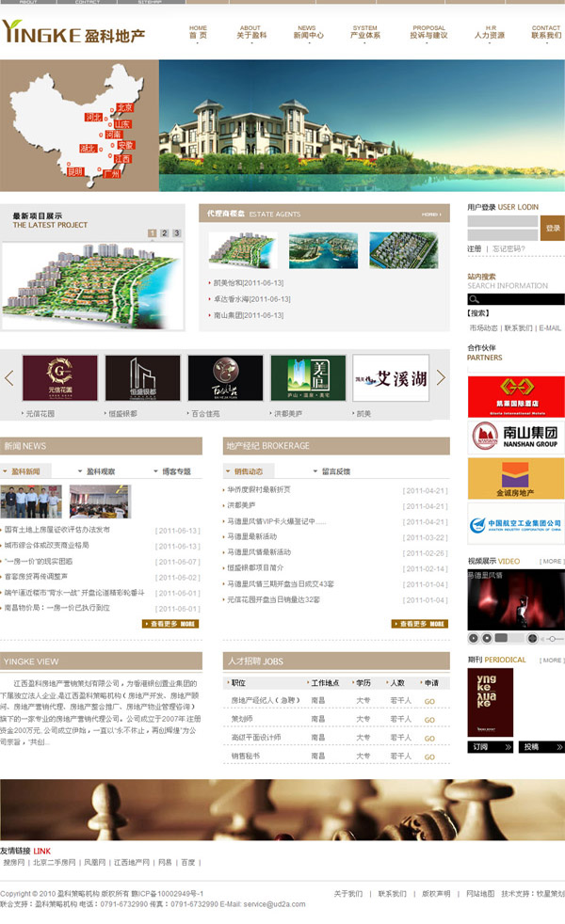Open the 洪都美庐 project logo
Viewport: 565px width, 924px height.
(x=308, y=377)
